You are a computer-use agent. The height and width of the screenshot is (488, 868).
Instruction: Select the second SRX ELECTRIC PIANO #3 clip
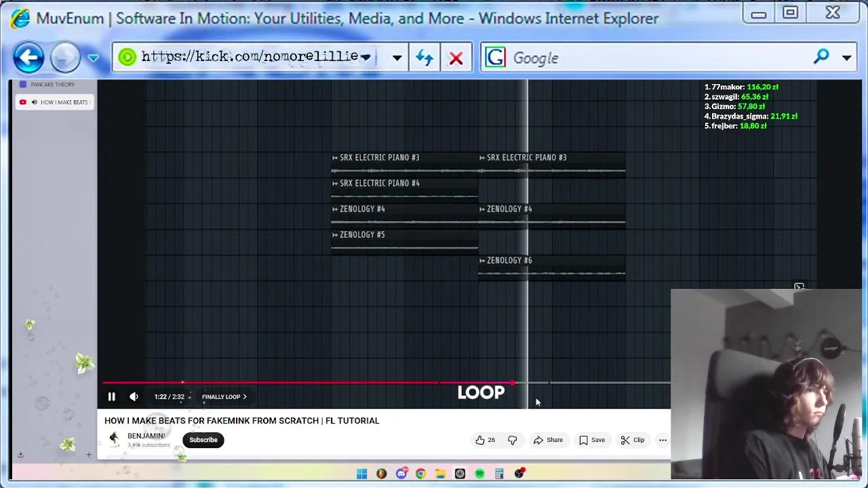pyautogui.click(x=552, y=163)
